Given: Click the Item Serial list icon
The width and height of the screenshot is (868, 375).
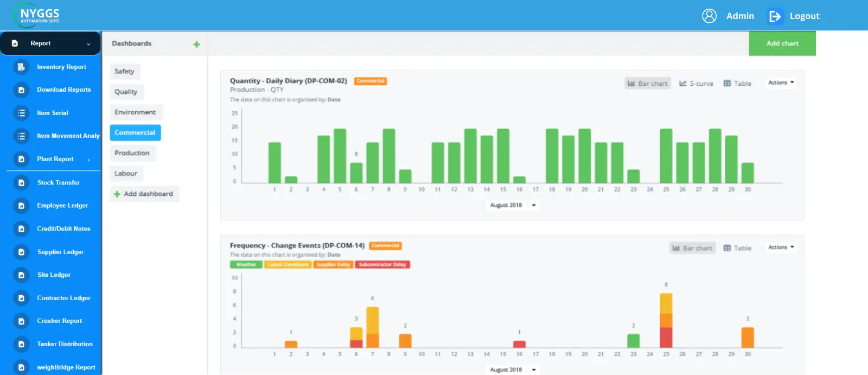Looking at the screenshot, I should (x=21, y=113).
